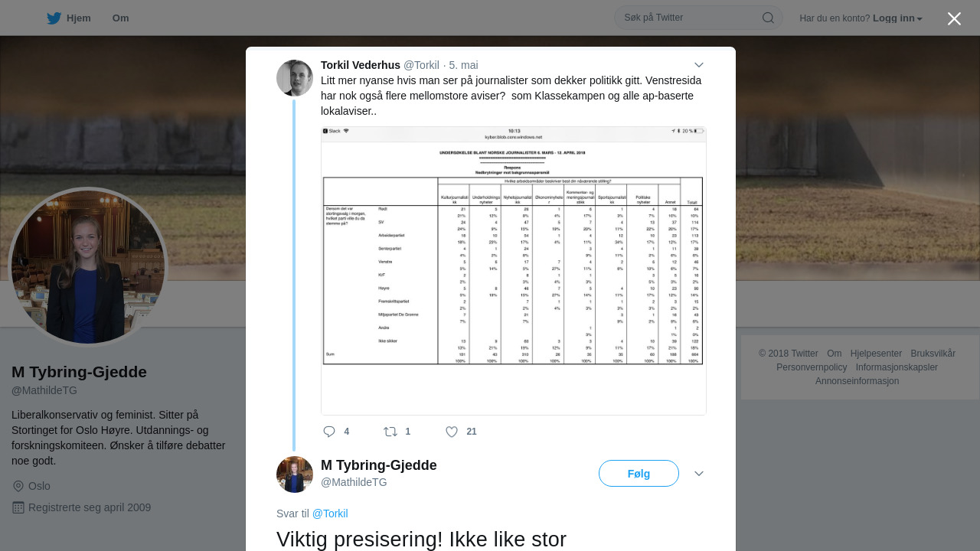Open the dropdown chevron on Torkil's tweet

tap(699, 65)
